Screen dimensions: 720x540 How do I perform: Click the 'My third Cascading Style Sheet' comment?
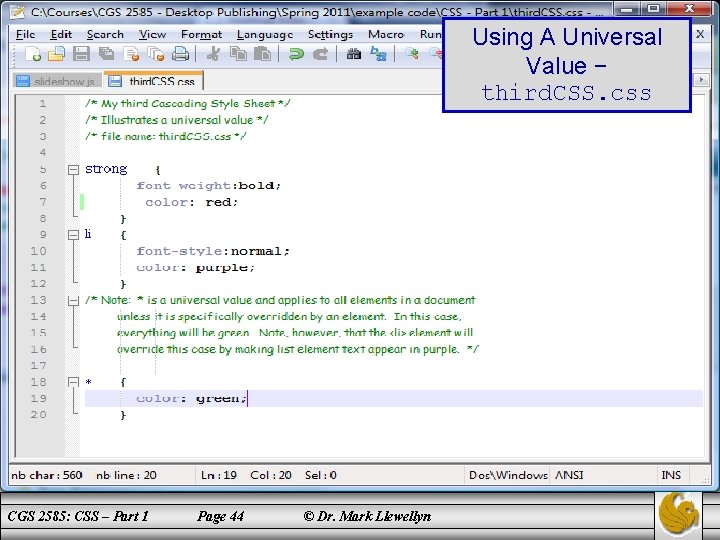(x=188, y=104)
